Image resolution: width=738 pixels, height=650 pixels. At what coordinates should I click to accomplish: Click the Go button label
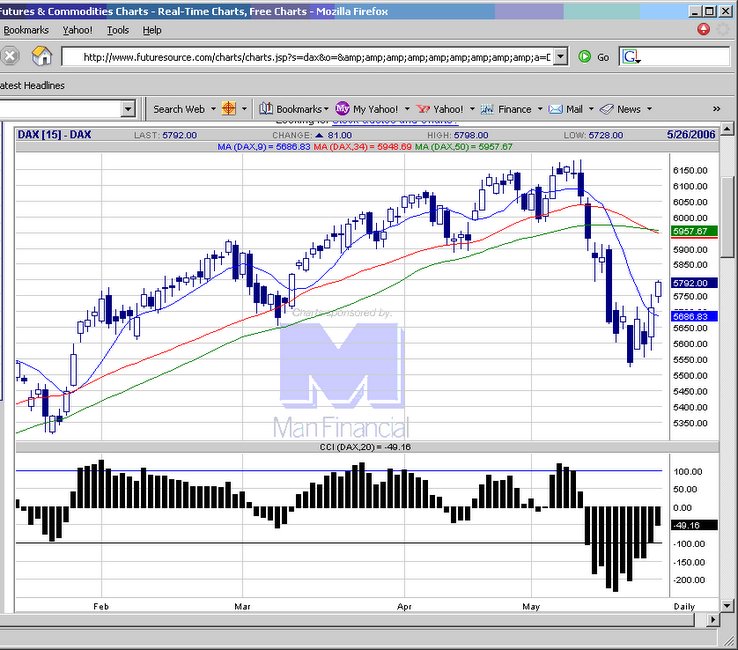pyautogui.click(x=603, y=57)
